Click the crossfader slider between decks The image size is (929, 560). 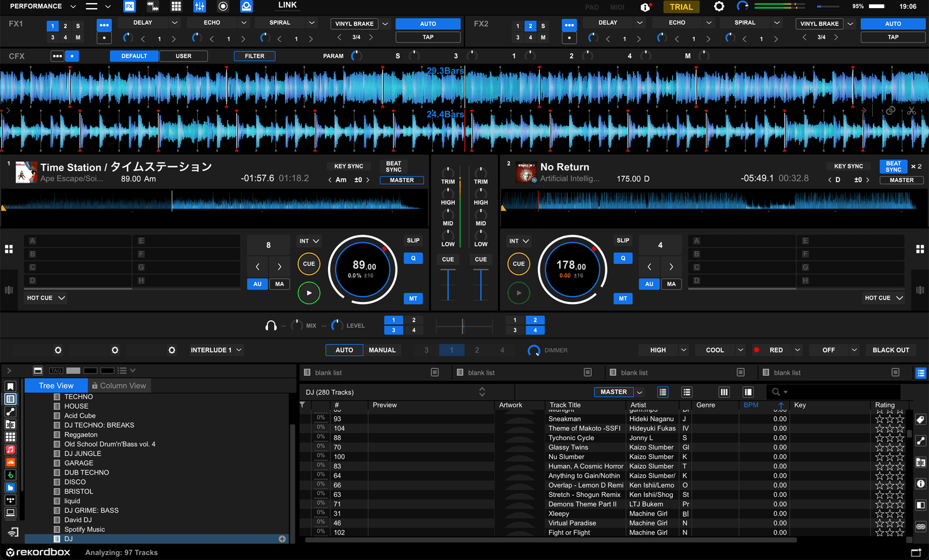point(463,325)
